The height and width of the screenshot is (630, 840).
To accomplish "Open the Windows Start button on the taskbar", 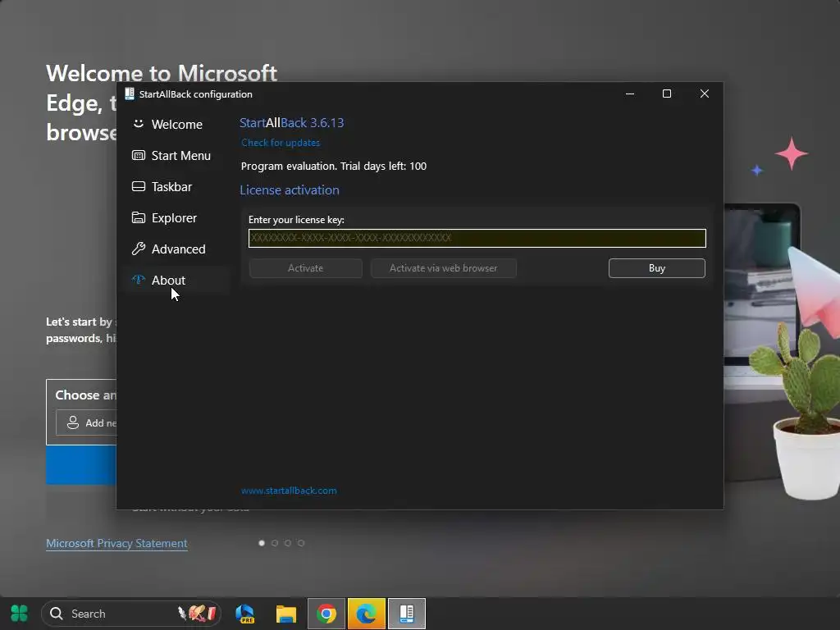I will (x=20, y=614).
